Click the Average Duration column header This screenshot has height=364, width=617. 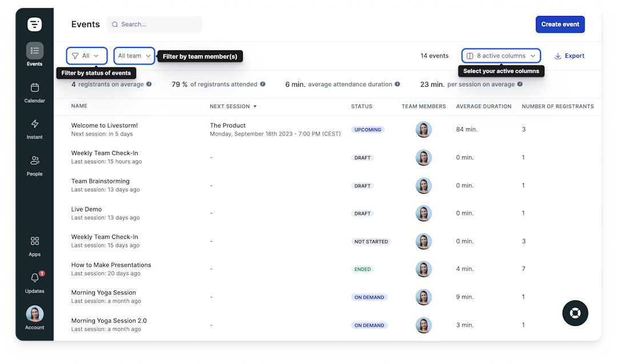[x=484, y=106]
